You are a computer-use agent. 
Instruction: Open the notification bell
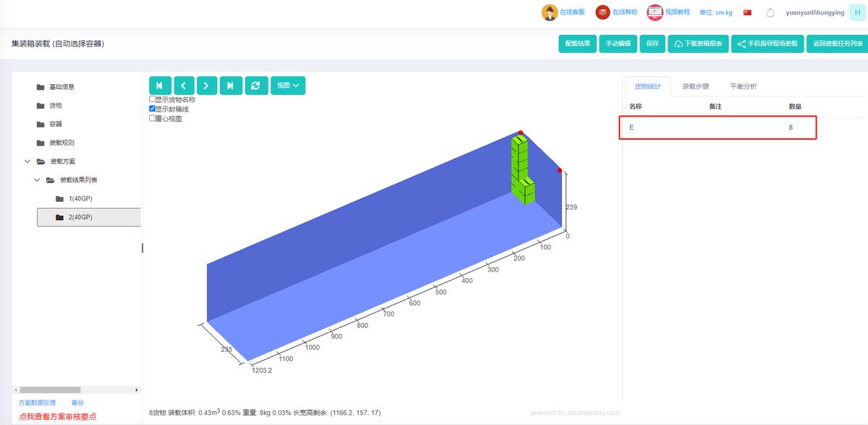pos(770,12)
